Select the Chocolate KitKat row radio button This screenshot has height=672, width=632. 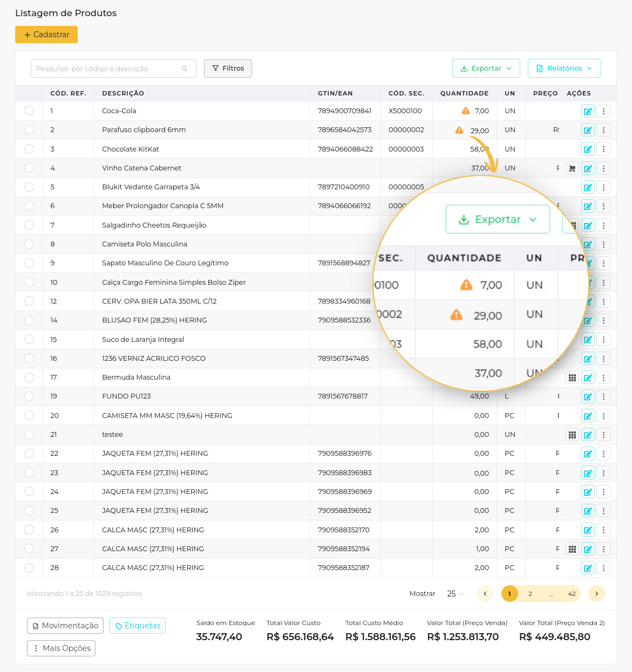[x=29, y=149]
